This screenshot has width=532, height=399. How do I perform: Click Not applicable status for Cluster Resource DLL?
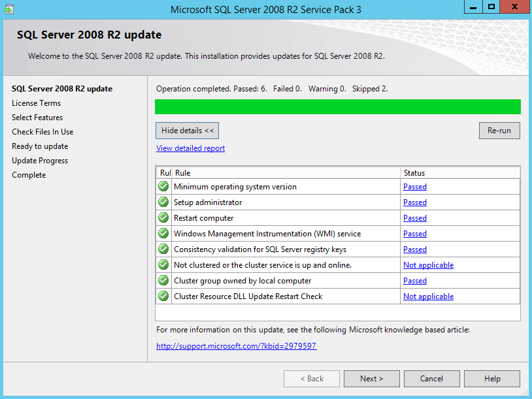point(428,296)
